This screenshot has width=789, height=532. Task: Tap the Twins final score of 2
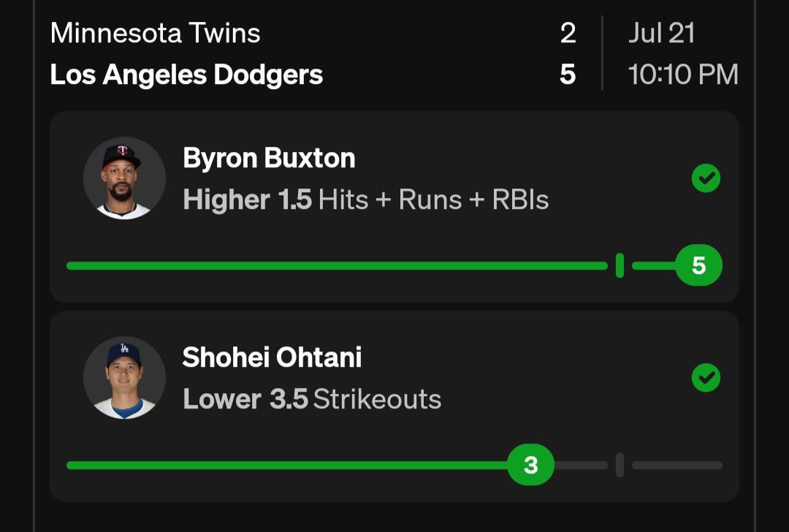(568, 33)
